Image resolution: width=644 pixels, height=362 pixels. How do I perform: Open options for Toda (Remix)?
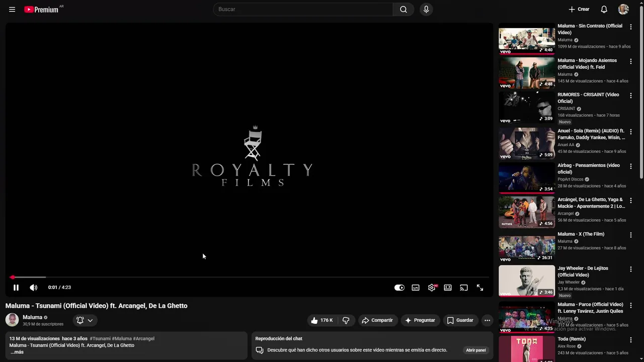631,340
